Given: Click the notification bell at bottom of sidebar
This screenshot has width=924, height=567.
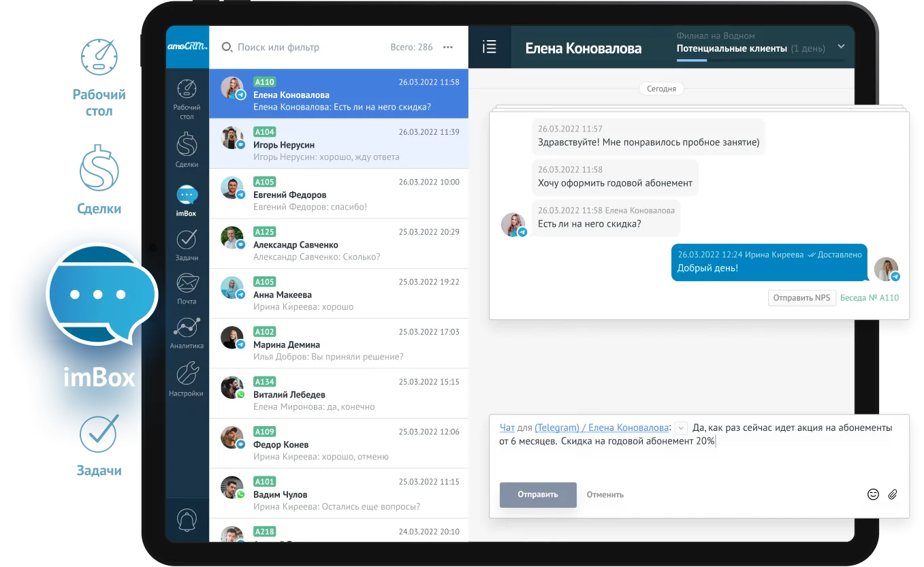Looking at the screenshot, I should pyautogui.click(x=186, y=518).
